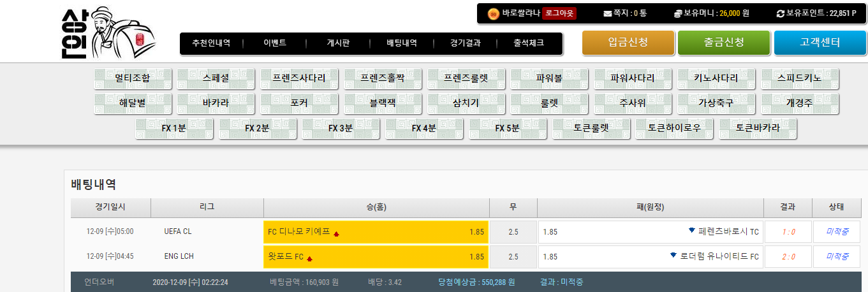Click the red up arrow beside 왓포드 FC
The height and width of the screenshot is (292, 868).
tap(309, 258)
